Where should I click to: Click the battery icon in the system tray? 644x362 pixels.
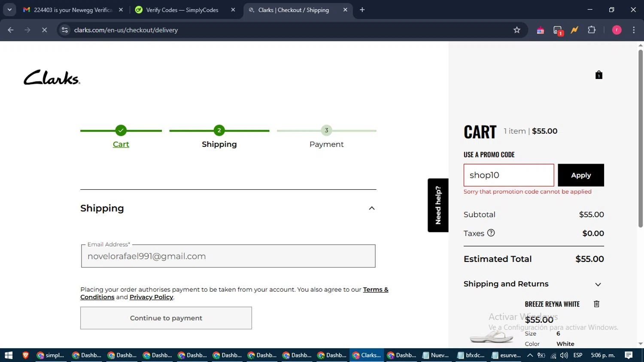point(541,355)
